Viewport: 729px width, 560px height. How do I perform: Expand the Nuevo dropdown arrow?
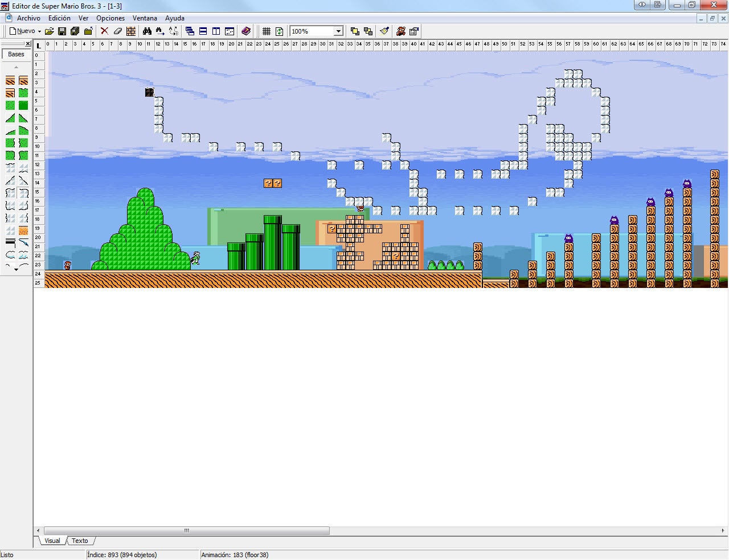(x=39, y=31)
